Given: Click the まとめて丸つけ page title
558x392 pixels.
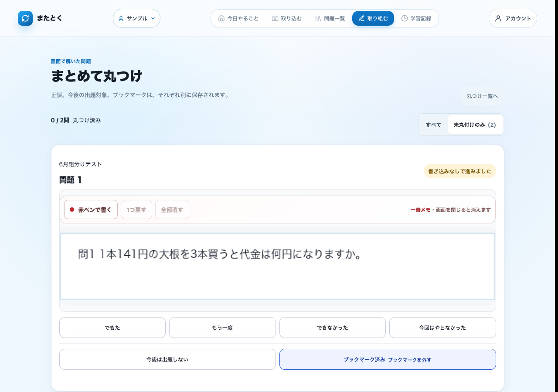Looking at the screenshot, I should point(97,76).
